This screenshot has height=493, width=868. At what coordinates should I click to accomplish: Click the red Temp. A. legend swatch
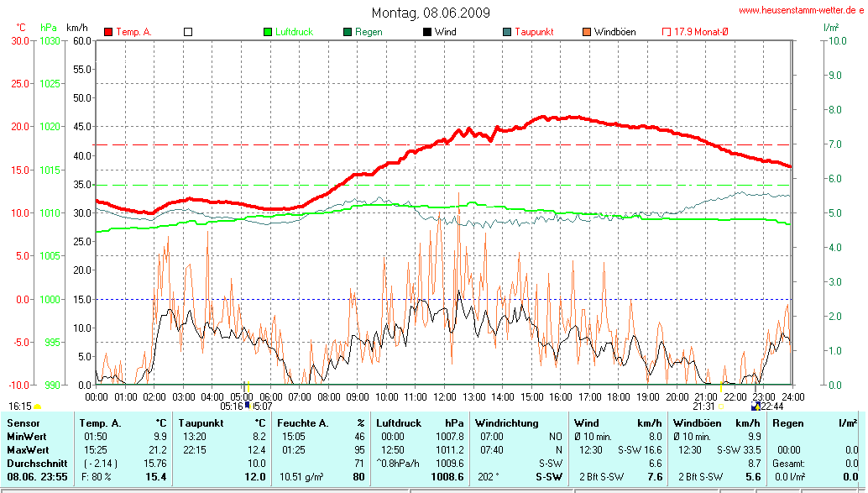click(x=108, y=32)
